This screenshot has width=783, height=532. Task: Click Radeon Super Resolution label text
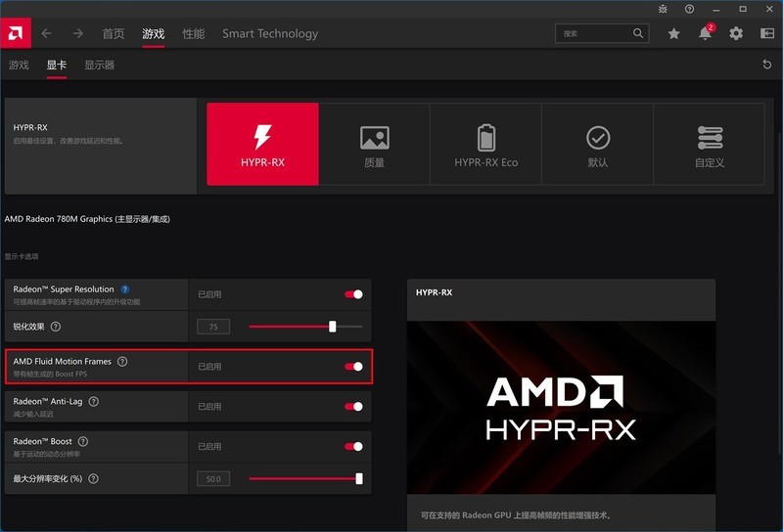[64, 288]
